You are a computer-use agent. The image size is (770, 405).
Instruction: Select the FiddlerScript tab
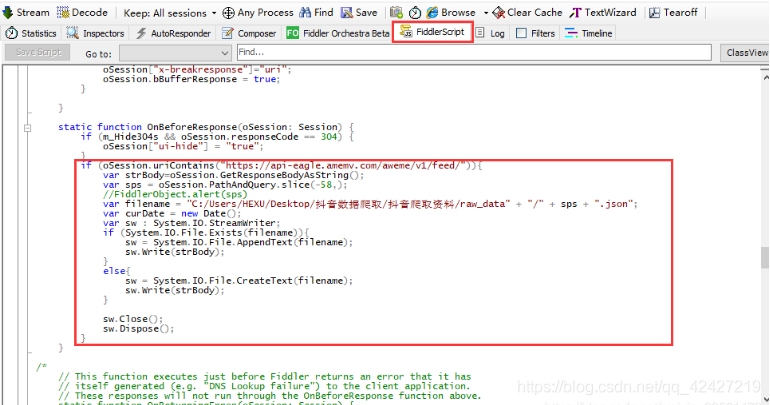pyautogui.click(x=432, y=32)
